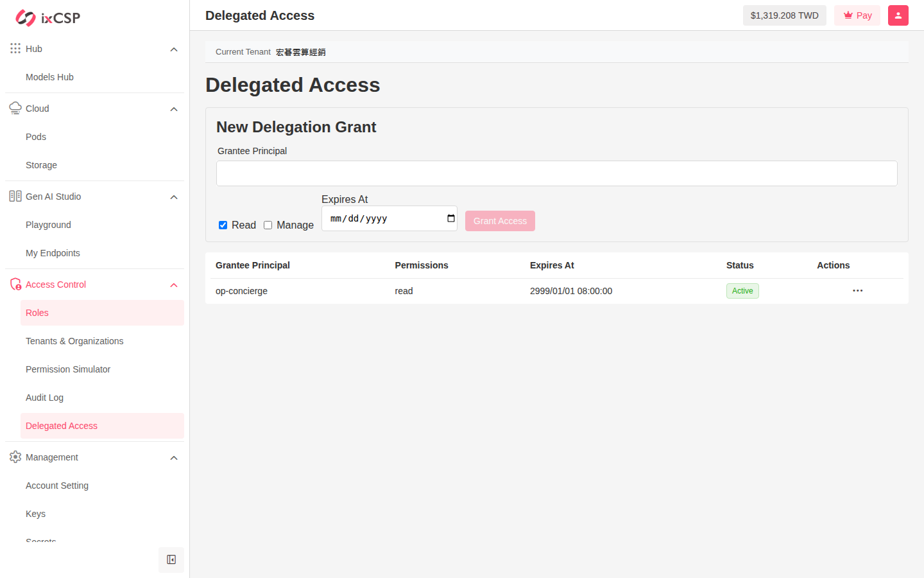Navigate to My Endpoints

(102, 253)
